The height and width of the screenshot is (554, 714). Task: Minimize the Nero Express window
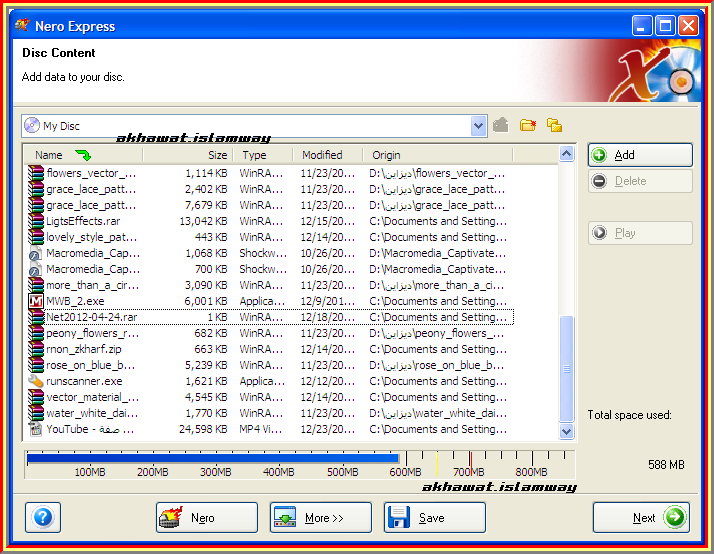pos(642,25)
